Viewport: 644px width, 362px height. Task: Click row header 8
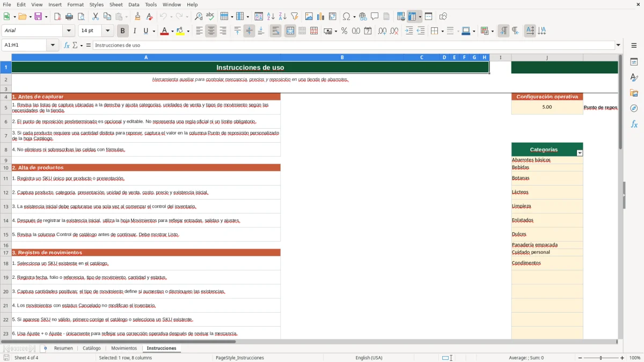click(x=6, y=150)
